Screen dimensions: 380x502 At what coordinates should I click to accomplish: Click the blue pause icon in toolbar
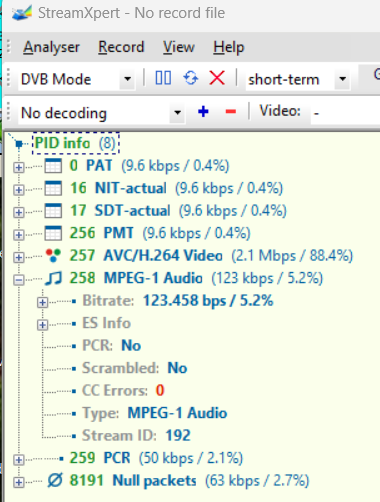163,79
